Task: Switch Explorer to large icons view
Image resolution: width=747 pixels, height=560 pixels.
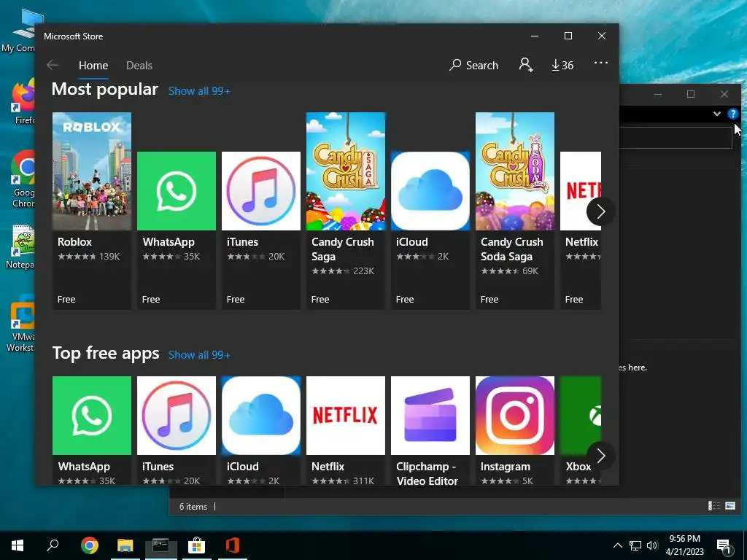Action: [729, 506]
